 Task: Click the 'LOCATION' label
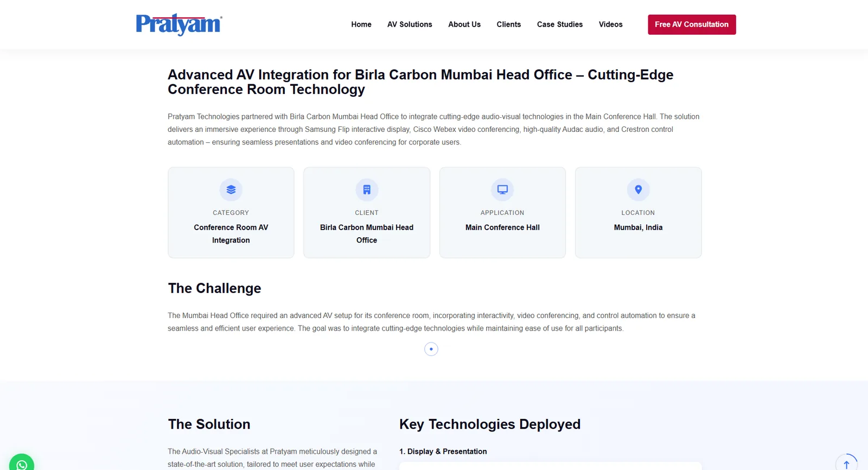point(639,213)
